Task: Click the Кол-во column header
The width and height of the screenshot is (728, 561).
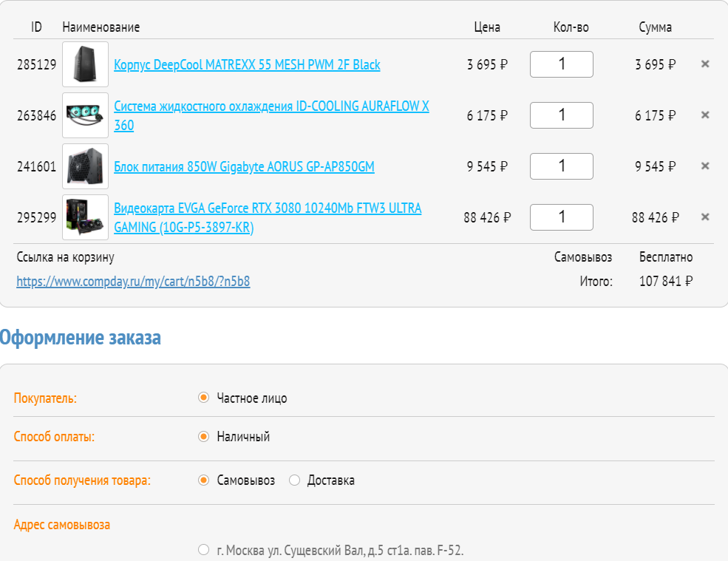Action: [571, 27]
